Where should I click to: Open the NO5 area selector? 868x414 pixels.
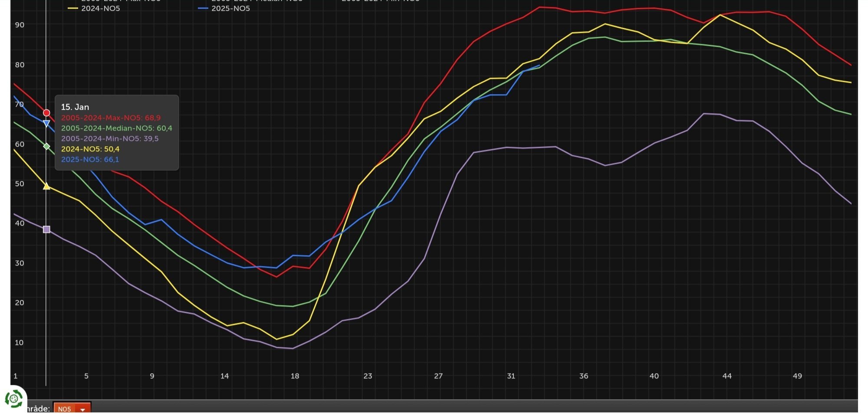tap(72, 408)
